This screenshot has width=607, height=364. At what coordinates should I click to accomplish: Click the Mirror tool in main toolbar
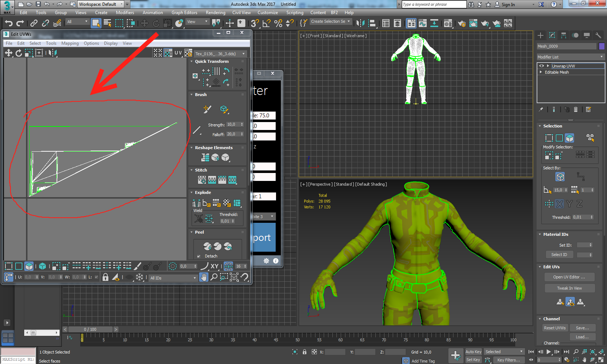pyautogui.click(x=360, y=23)
